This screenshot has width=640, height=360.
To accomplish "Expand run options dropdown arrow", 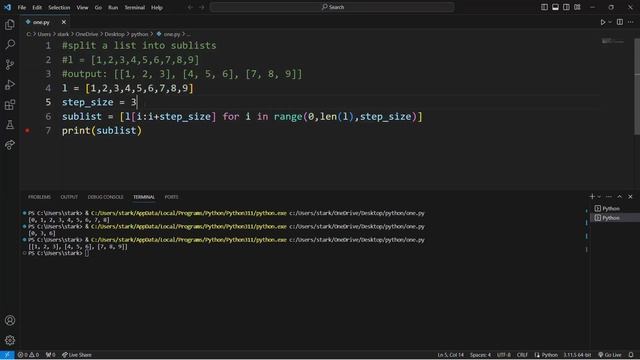I will (x=610, y=22).
